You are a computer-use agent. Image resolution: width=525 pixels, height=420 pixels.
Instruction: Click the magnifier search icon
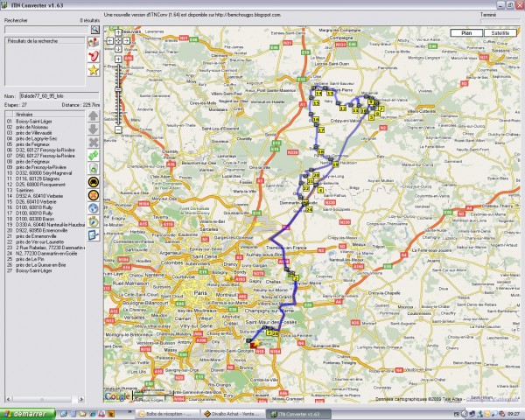pyautogui.click(x=94, y=29)
